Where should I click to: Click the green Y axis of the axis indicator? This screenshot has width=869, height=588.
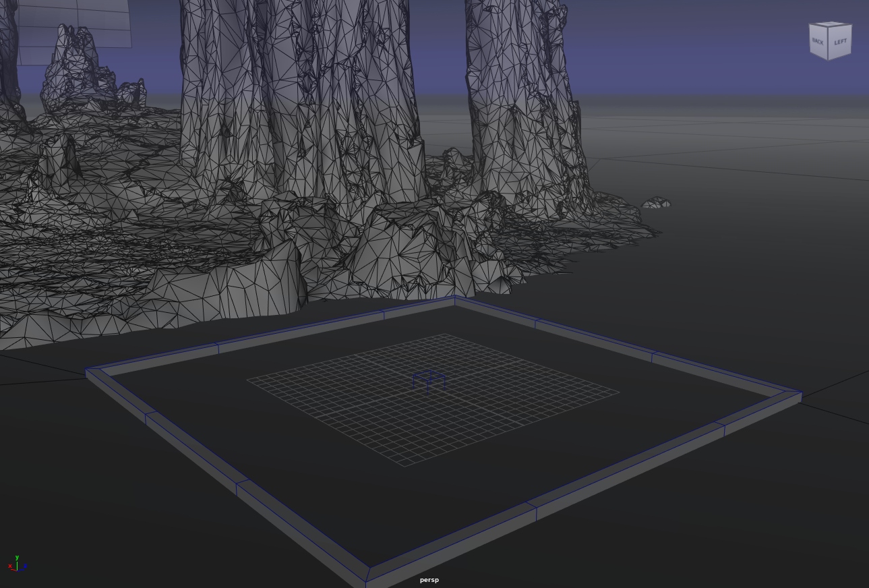coord(17,562)
